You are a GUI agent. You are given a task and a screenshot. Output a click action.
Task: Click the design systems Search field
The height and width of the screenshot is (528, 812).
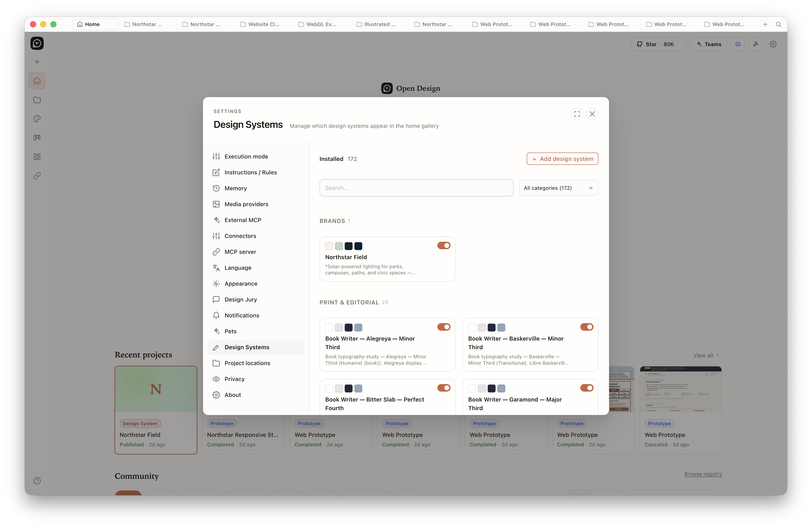(x=416, y=188)
